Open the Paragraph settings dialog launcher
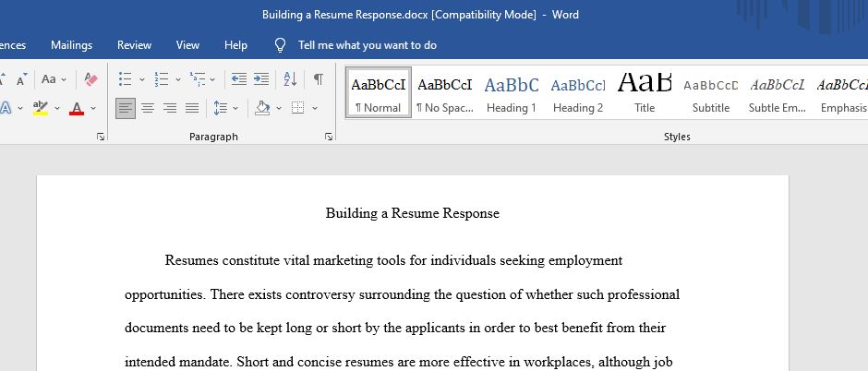 tap(328, 137)
